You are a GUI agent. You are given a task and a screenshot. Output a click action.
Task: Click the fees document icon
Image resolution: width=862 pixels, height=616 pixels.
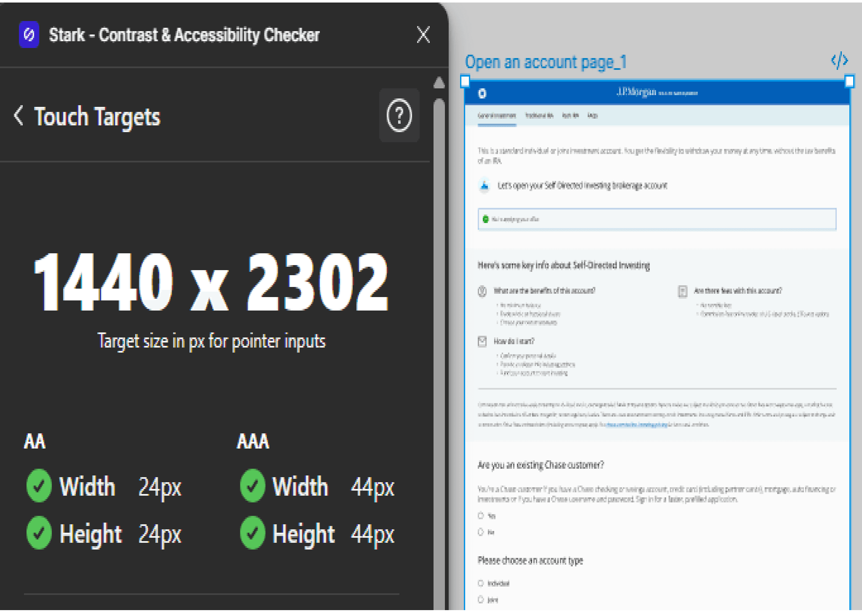point(682,291)
